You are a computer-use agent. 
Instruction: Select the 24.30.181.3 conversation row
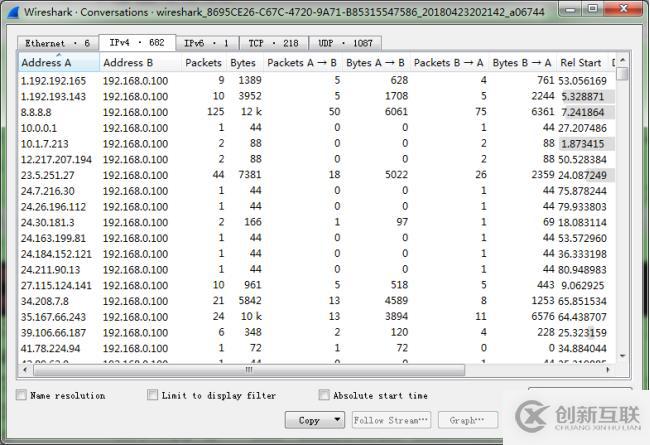(317, 222)
